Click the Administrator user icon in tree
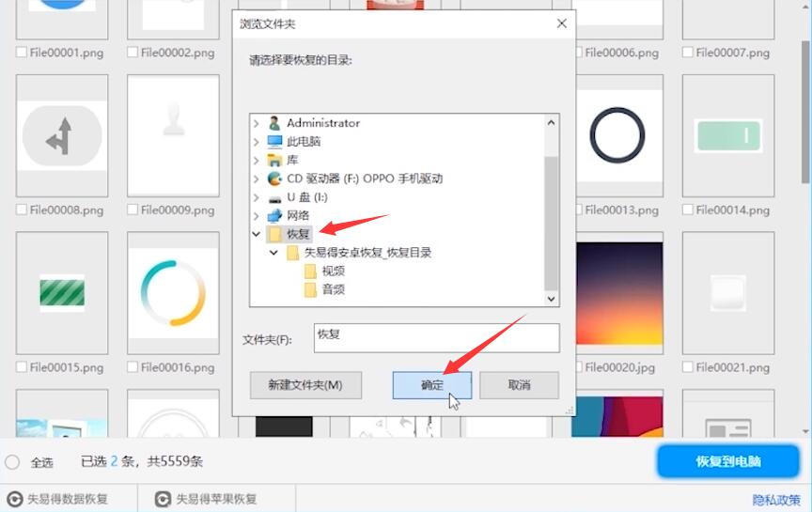Viewport: 812px width, 512px height. (x=274, y=123)
